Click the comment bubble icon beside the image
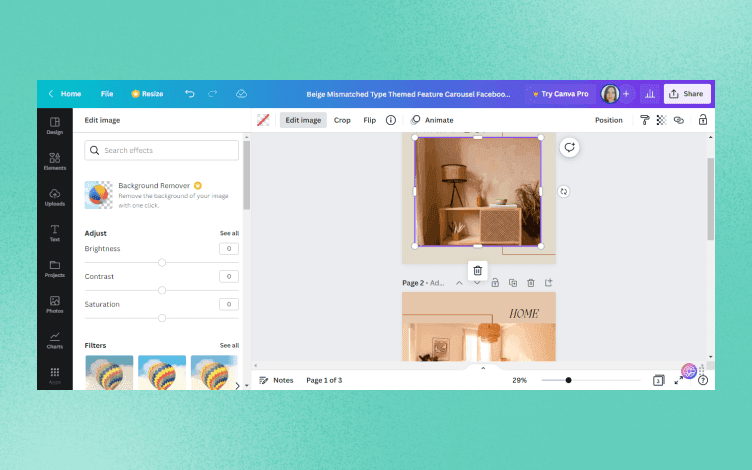752x470 pixels. click(x=569, y=147)
